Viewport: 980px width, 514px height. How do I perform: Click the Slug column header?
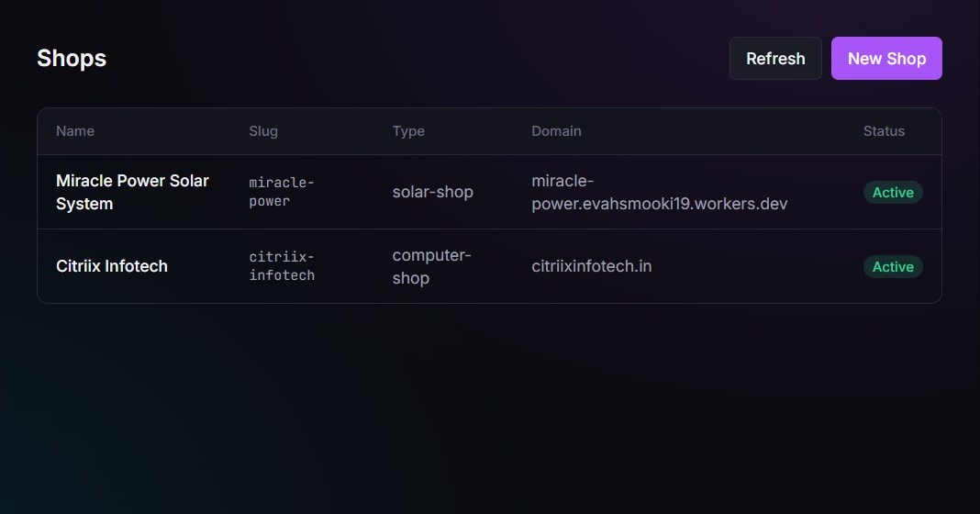263,131
